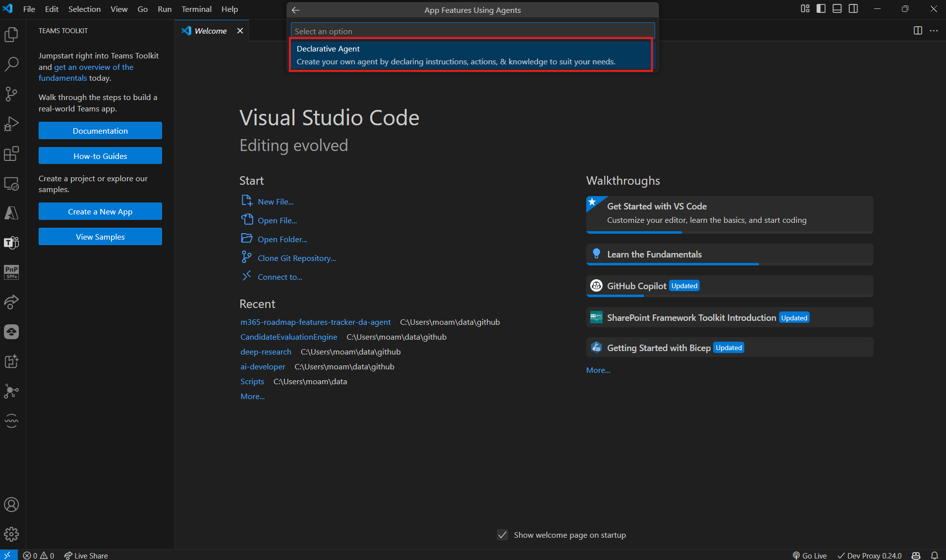The height and width of the screenshot is (560, 946).
Task: Open the Help menu
Action: 229,9
